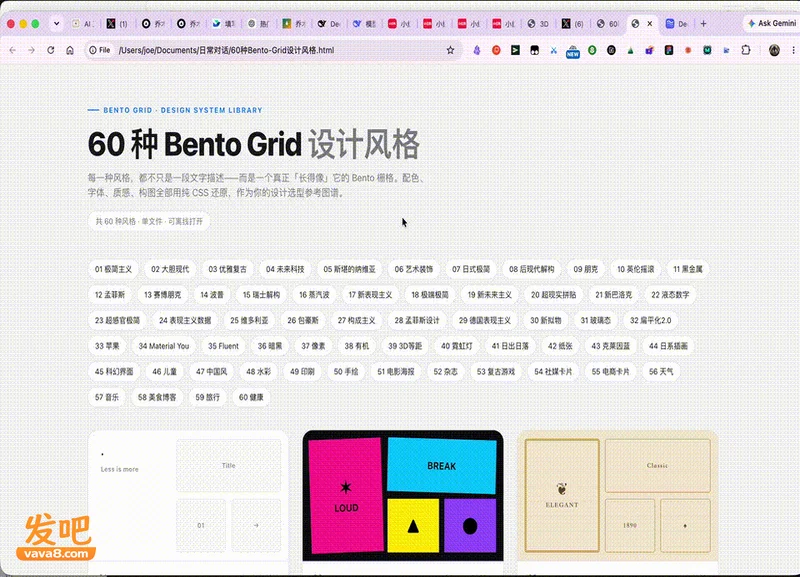The image size is (800, 577).
Task: Select the 03 优雅复古 chip
Action: tap(228, 269)
